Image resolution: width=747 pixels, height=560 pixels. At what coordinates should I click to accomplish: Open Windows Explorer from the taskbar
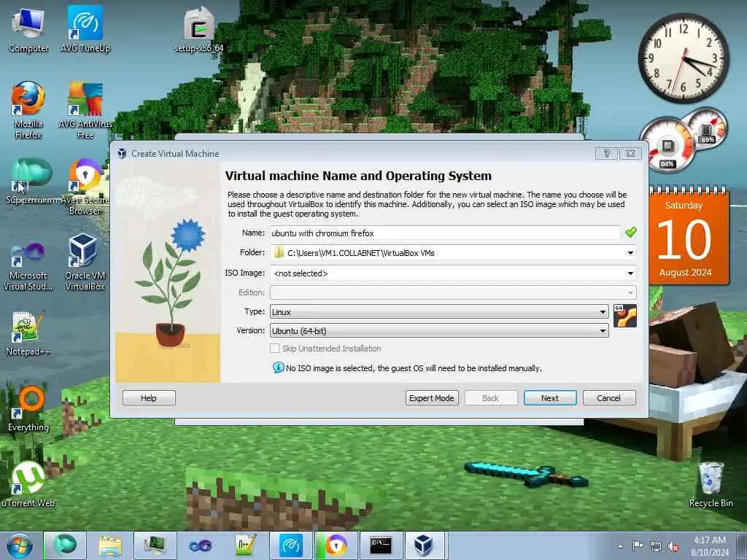pos(111,545)
